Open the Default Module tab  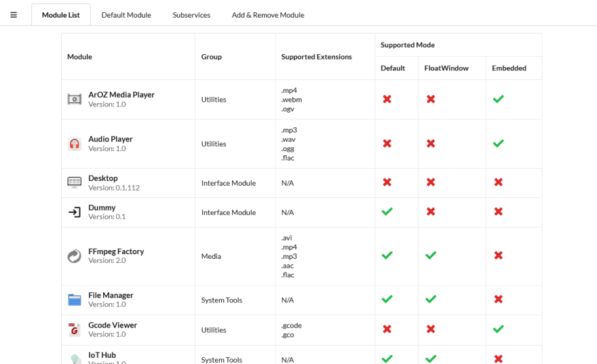(x=126, y=15)
